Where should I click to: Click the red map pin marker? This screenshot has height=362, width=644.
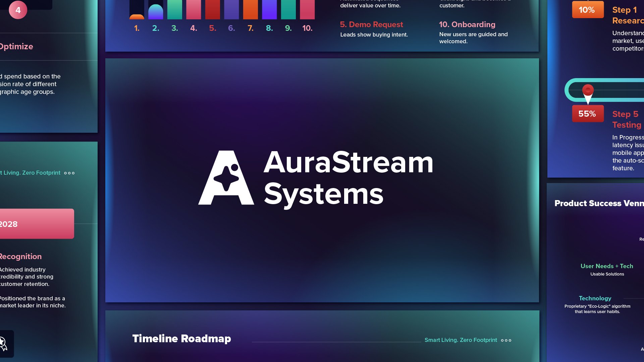click(x=588, y=90)
